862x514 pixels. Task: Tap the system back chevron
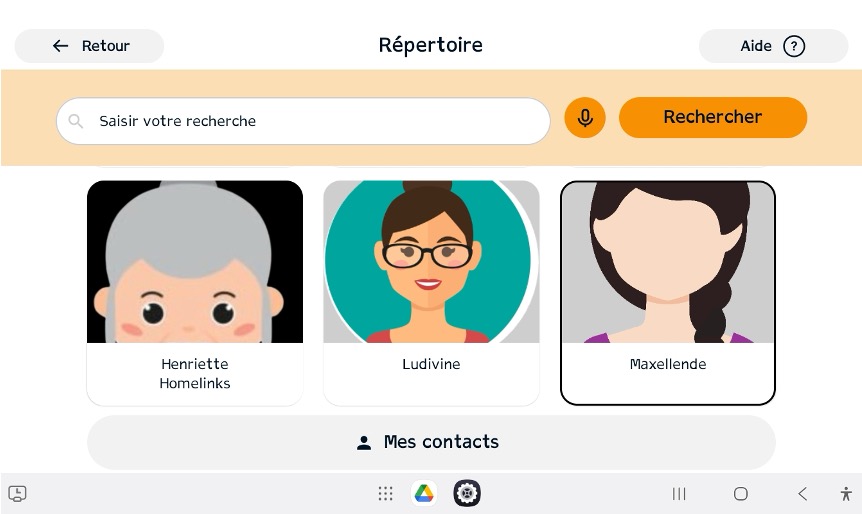click(803, 494)
